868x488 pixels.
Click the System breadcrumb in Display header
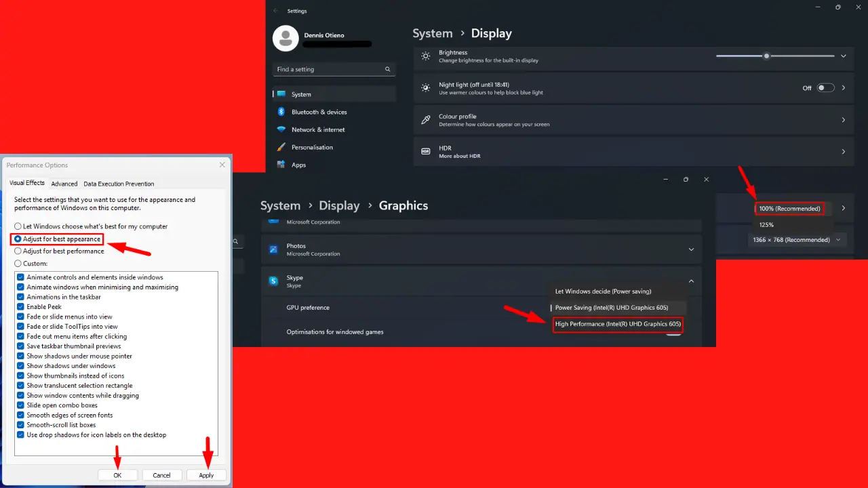[x=433, y=33]
